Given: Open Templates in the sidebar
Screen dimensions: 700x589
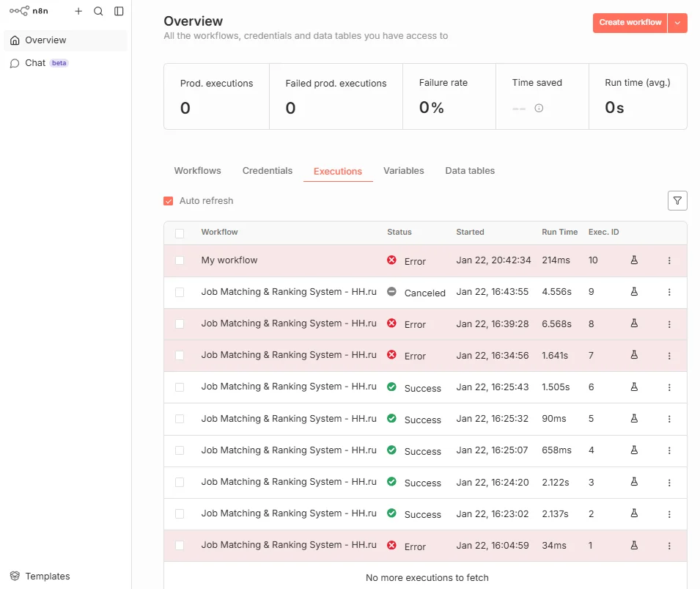Looking at the screenshot, I should coord(48,577).
